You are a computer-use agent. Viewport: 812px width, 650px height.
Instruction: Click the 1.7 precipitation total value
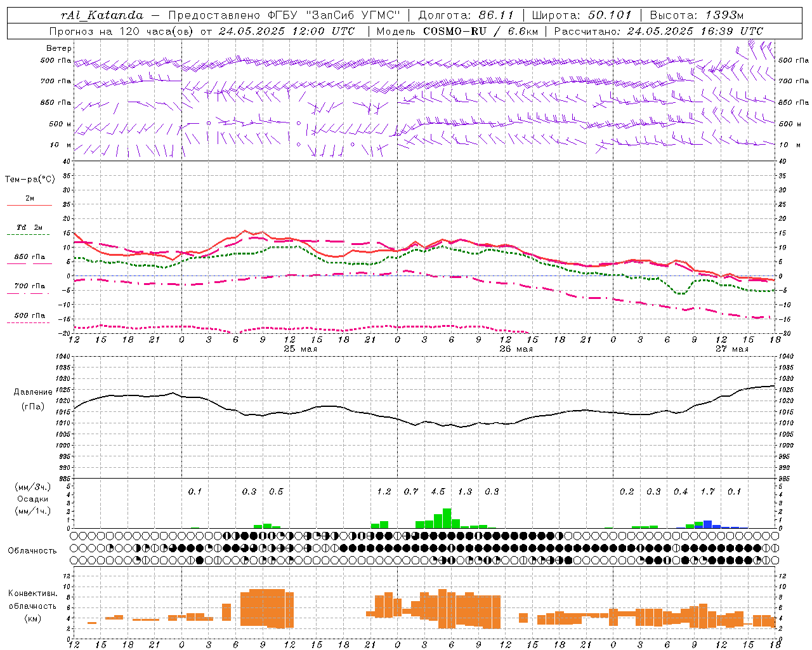click(707, 492)
